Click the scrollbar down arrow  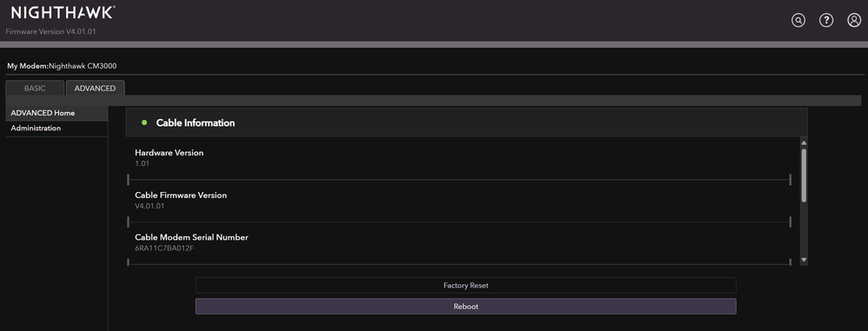[804, 260]
